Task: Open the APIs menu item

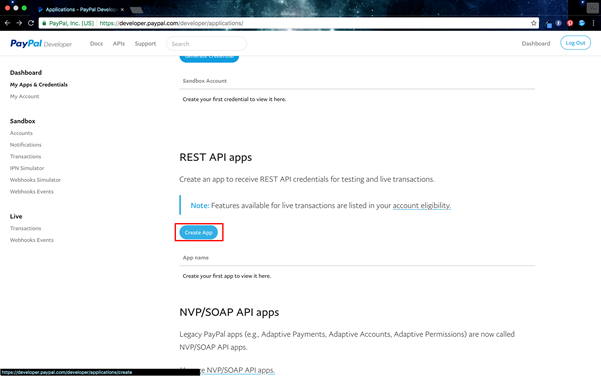Action: click(119, 44)
